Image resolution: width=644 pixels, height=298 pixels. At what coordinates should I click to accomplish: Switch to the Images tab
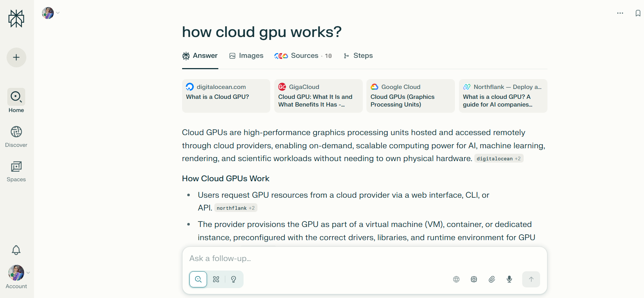coord(246,56)
